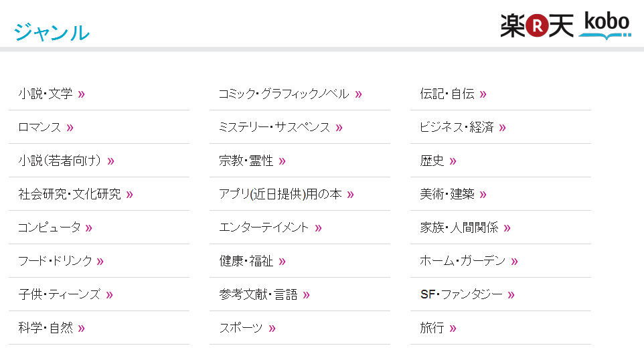Open the エンターテイメント genre
The image size is (644, 364).
tap(264, 227)
